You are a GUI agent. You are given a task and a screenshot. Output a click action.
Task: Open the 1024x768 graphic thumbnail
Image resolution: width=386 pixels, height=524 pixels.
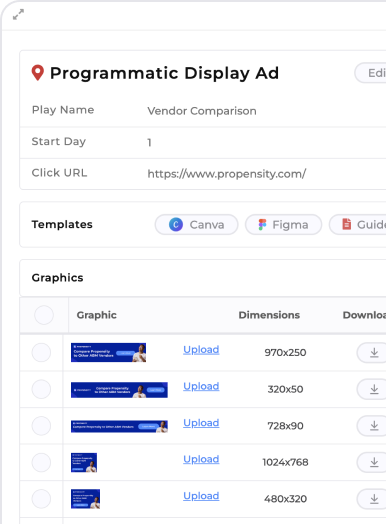pos(84,463)
